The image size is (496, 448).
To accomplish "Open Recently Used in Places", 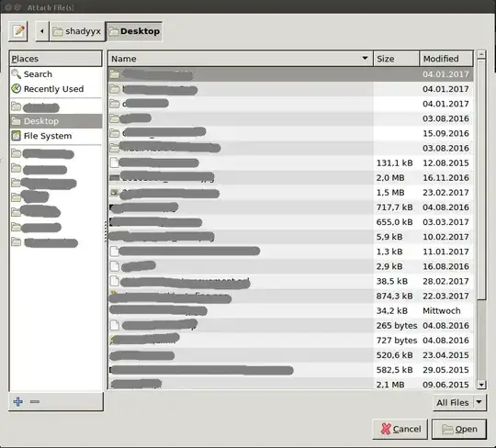I will (56, 89).
